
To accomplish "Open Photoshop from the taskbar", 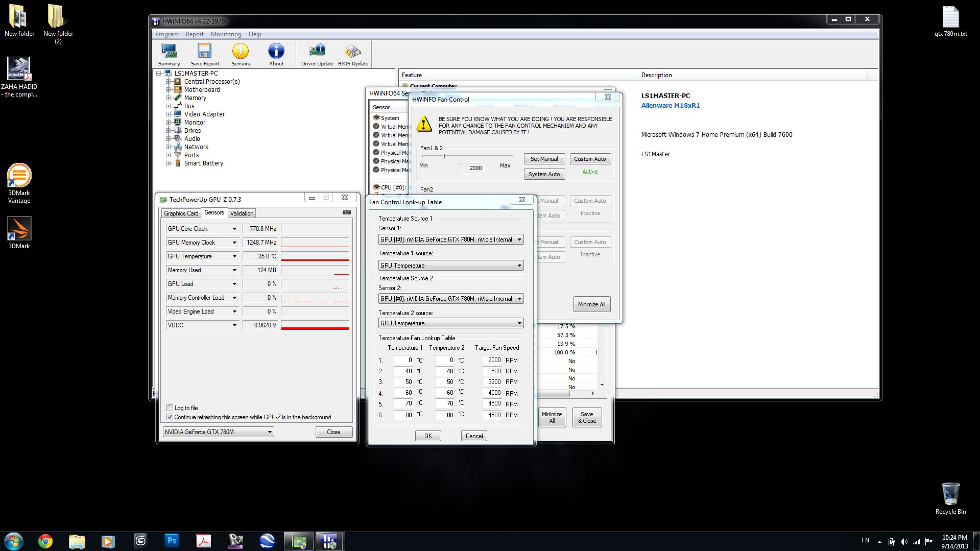I will (x=172, y=541).
